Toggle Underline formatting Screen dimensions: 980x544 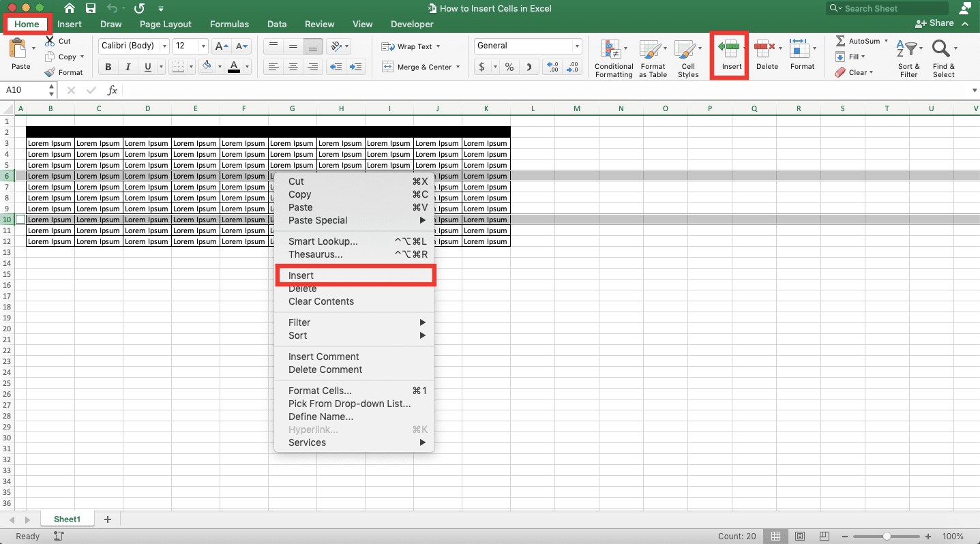pos(147,67)
